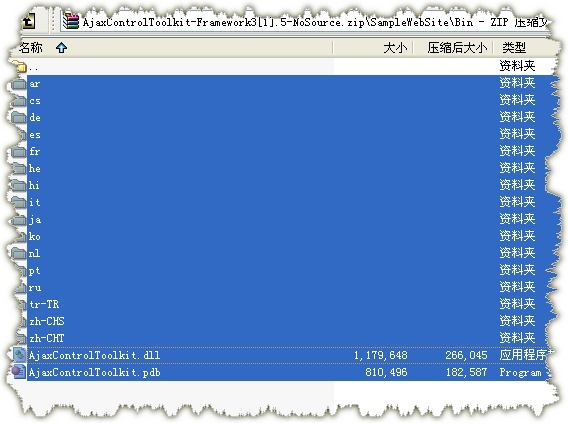The width and height of the screenshot is (568, 423).
Task: Click the folder icon next to "he"
Action: pyautogui.click(x=18, y=169)
